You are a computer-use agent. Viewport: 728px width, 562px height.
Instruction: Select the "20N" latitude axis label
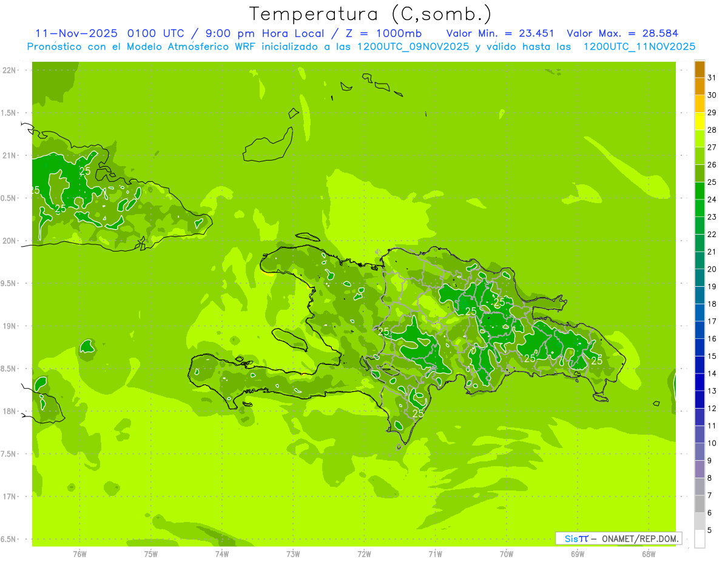[x=10, y=241]
